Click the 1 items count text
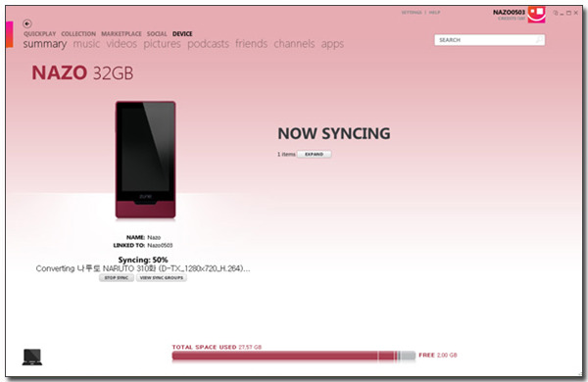Image resolution: width=588 pixels, height=382 pixels. tap(286, 154)
